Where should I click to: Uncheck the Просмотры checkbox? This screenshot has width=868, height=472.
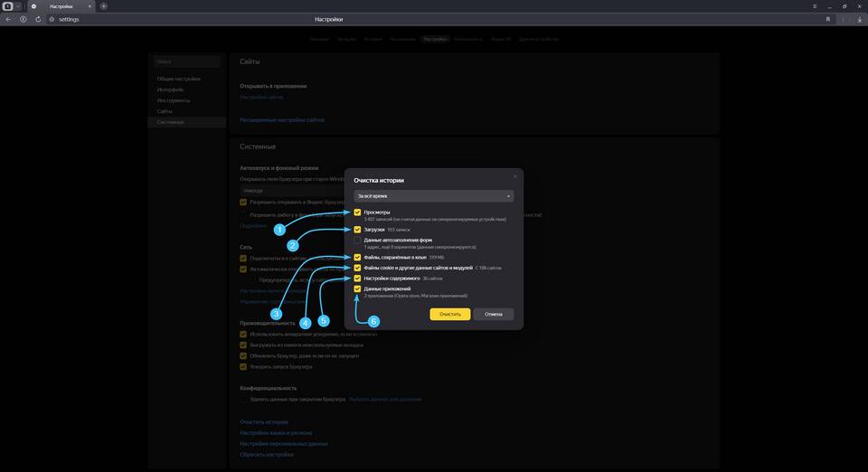(x=357, y=212)
